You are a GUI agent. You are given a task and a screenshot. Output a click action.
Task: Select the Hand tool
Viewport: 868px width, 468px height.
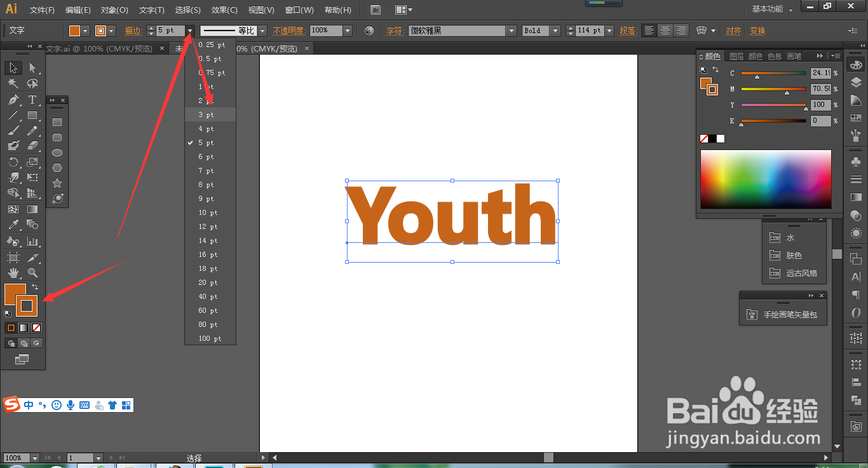(x=13, y=273)
